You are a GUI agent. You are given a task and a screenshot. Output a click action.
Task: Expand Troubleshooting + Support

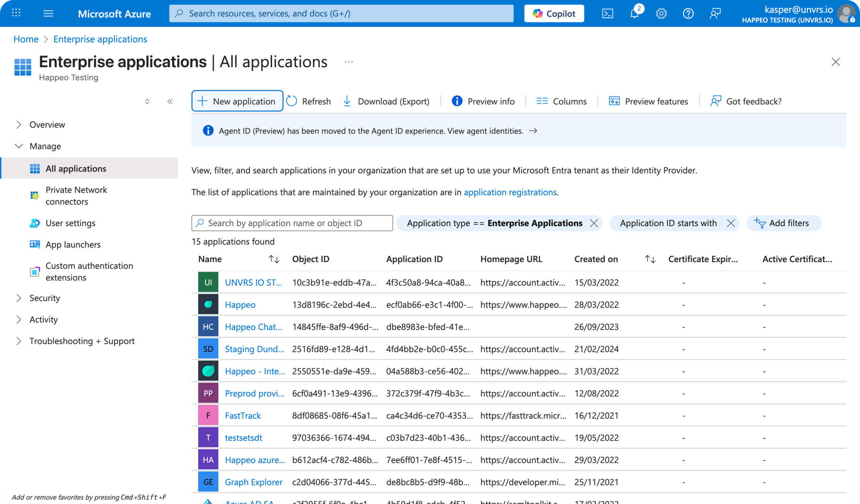click(x=82, y=341)
